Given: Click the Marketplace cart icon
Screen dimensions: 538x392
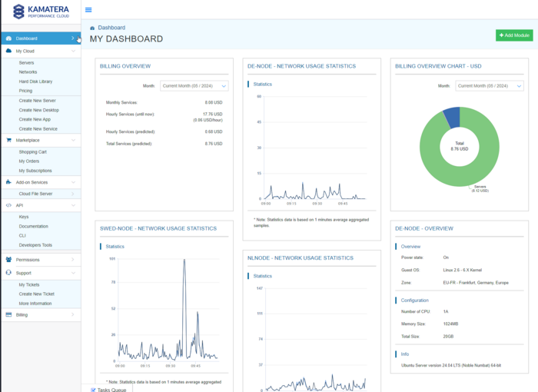Looking at the screenshot, I should point(8,140).
